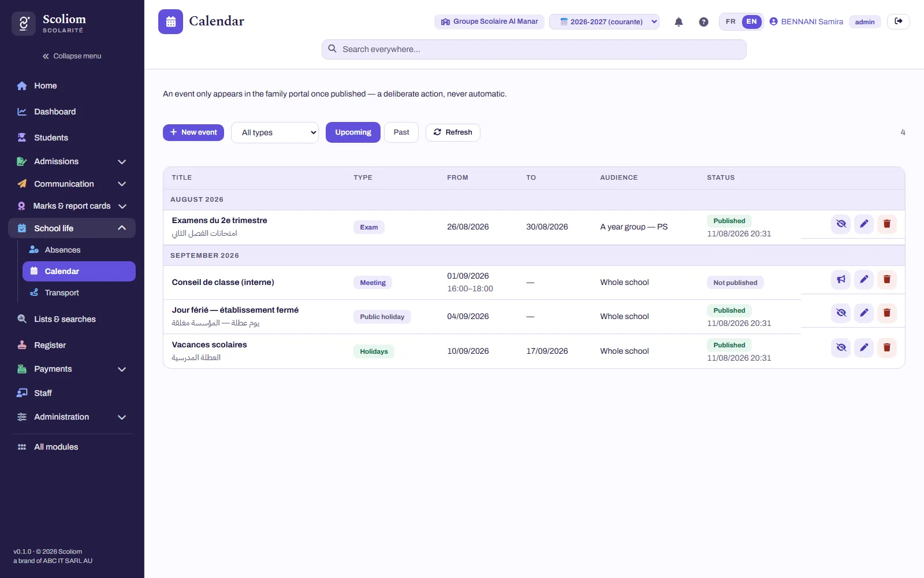Edit the Examens du 2e trimestre event
The height and width of the screenshot is (578, 924).
coord(864,224)
